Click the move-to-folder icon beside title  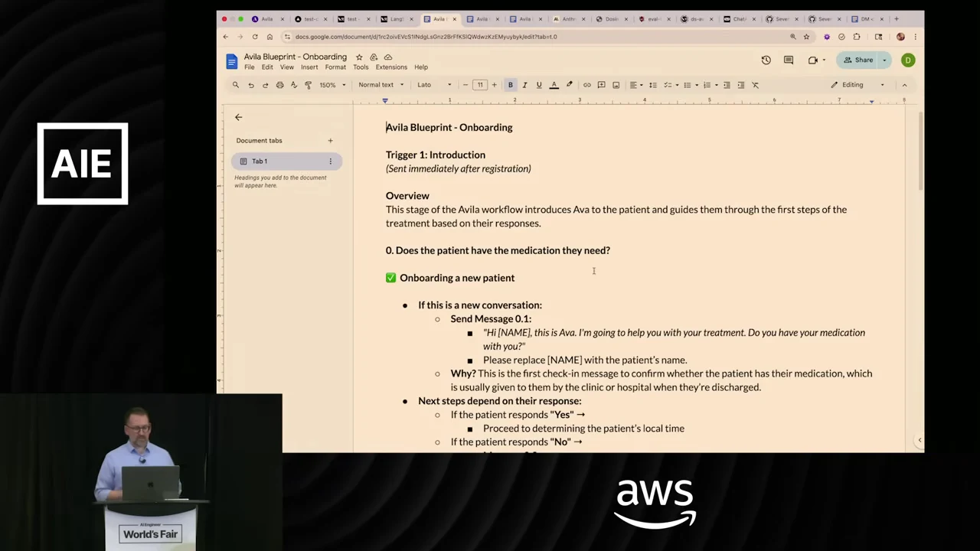(374, 57)
